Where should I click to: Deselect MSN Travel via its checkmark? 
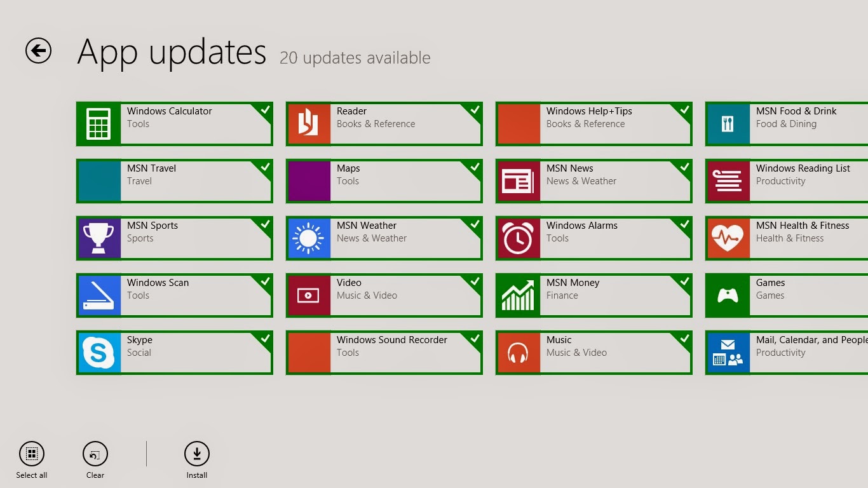(264, 168)
